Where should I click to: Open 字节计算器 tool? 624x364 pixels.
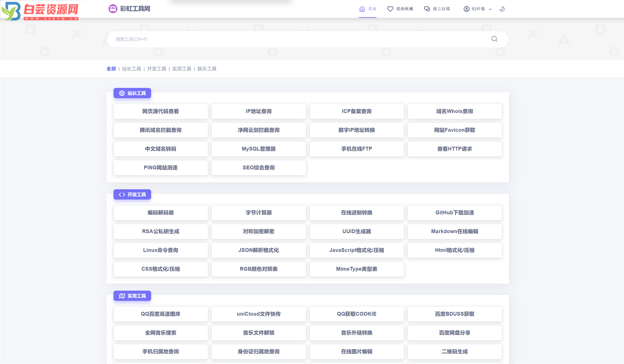coord(259,213)
